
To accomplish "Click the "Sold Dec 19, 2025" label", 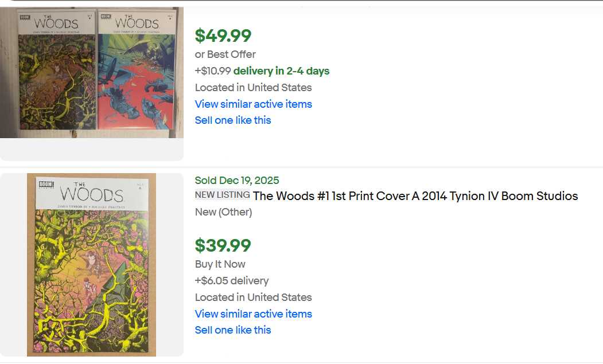I will tap(237, 181).
